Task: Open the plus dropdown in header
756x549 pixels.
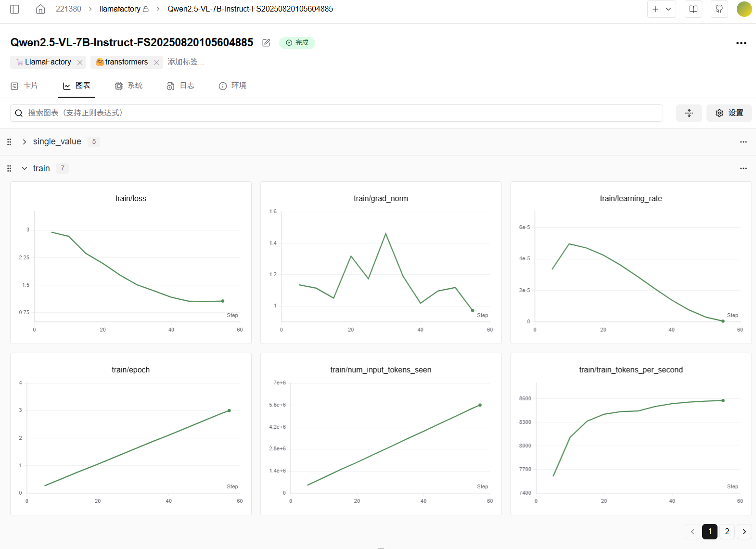Action: 661,9
